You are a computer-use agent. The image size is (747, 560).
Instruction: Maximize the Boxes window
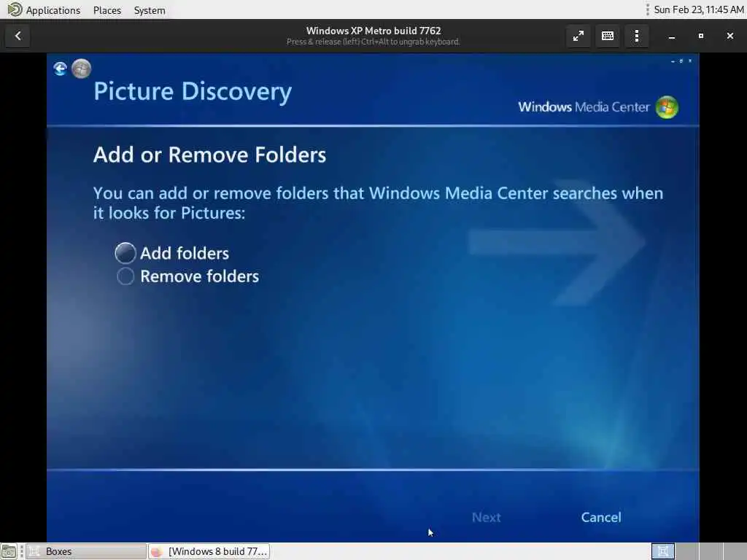coord(701,36)
